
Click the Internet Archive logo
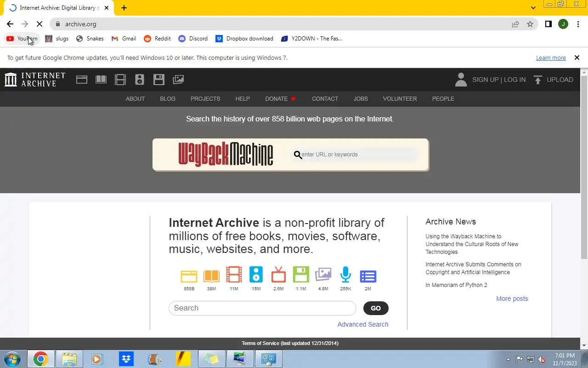[x=35, y=80]
